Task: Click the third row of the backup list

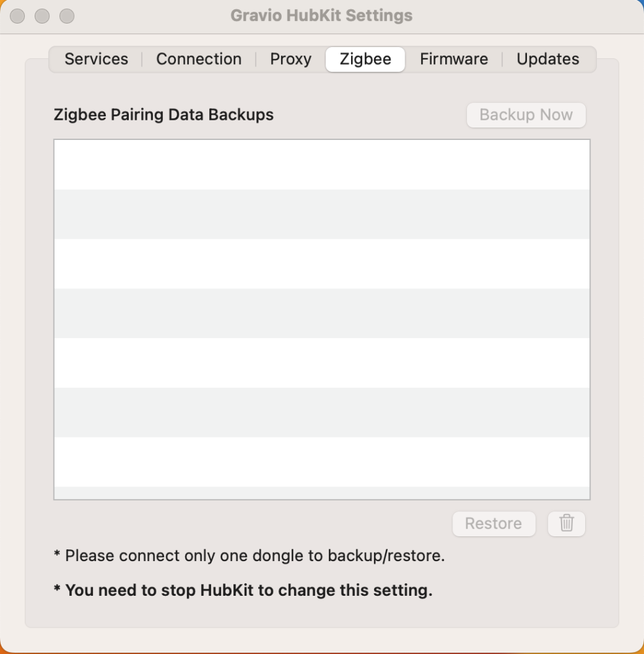Action: coord(322,264)
